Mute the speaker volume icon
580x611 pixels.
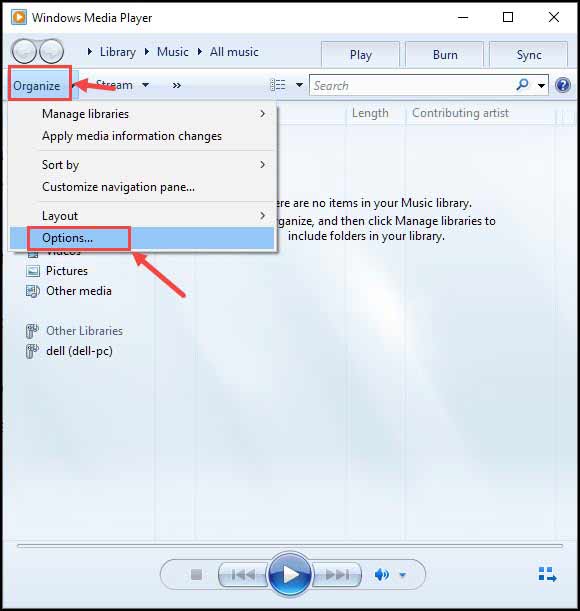pos(382,574)
